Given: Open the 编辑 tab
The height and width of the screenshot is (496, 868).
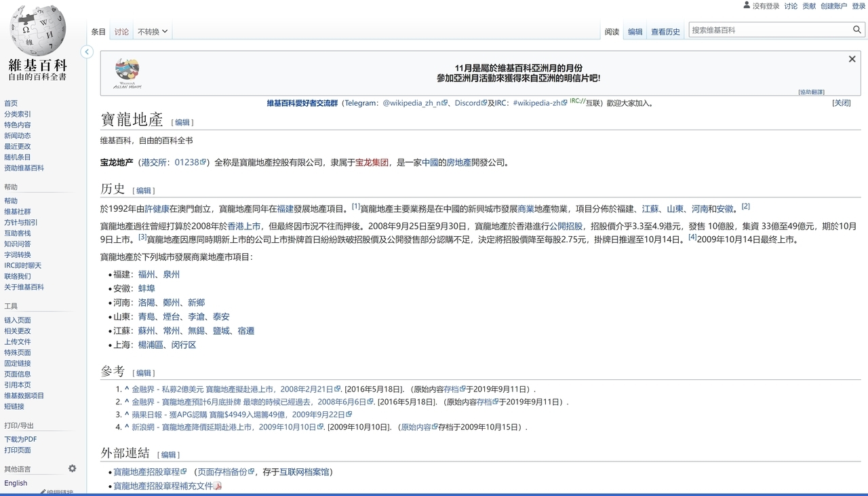Looking at the screenshot, I should coord(635,31).
